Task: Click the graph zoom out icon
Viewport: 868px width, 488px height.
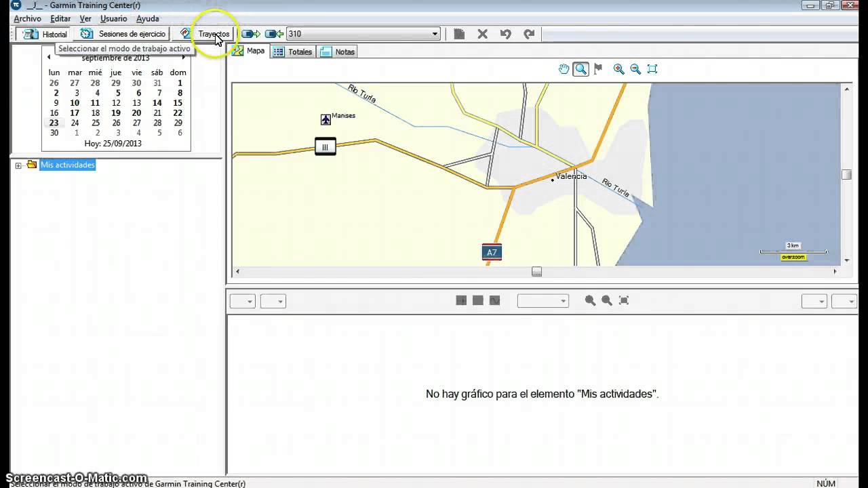Action: pos(606,300)
